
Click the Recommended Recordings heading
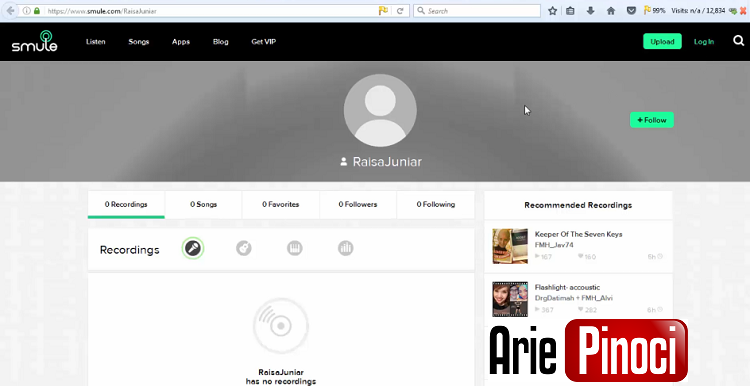[x=578, y=205]
